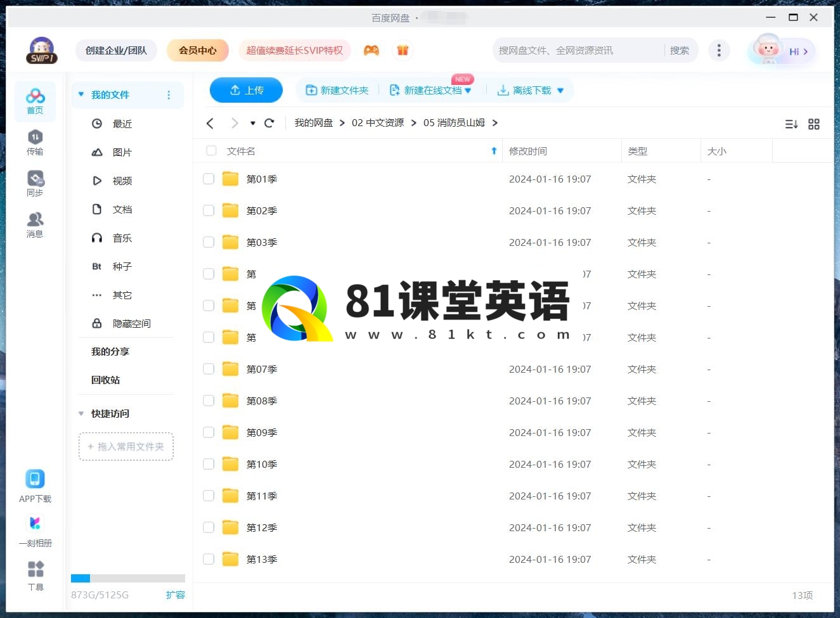Open 我的分享 menu item

pyautogui.click(x=110, y=351)
